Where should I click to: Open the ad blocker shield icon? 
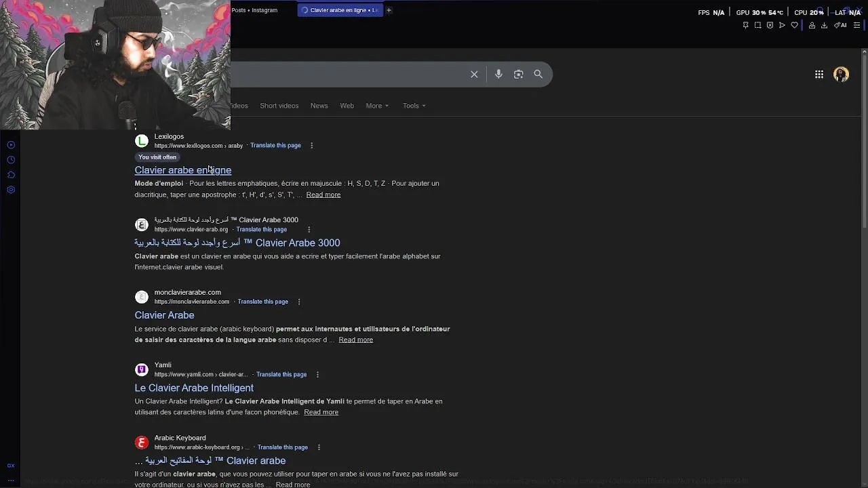[770, 25]
